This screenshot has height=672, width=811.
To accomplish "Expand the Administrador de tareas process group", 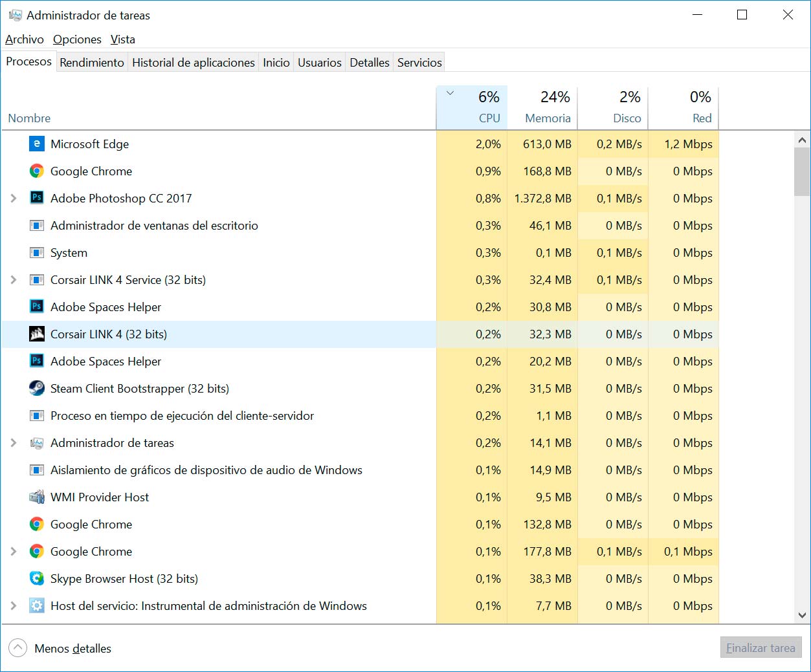I will (x=14, y=442).
